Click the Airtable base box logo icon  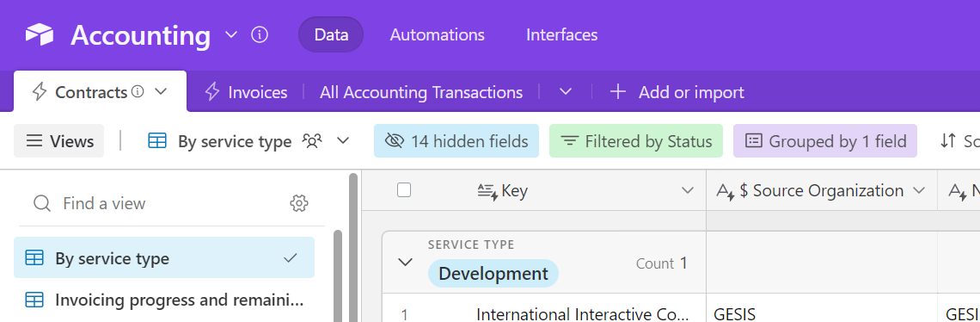click(x=40, y=35)
